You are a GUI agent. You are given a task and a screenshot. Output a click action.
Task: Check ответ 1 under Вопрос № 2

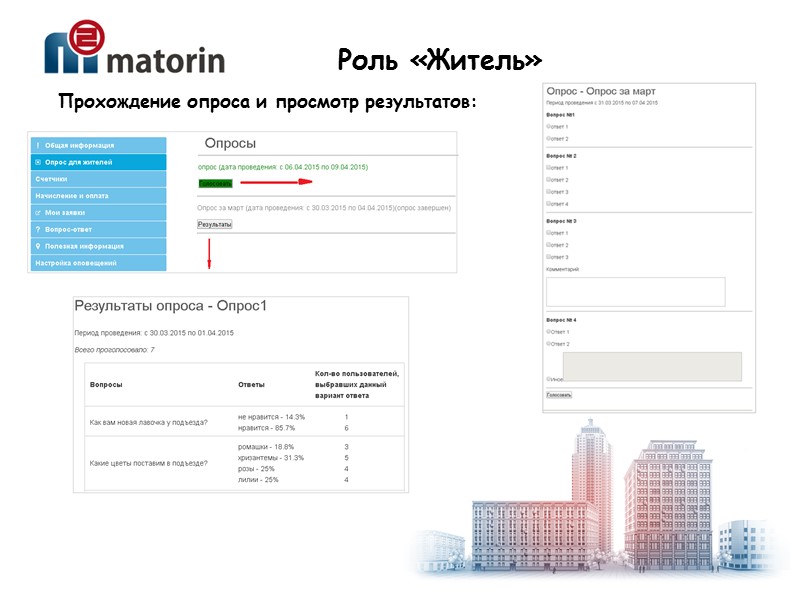(549, 168)
